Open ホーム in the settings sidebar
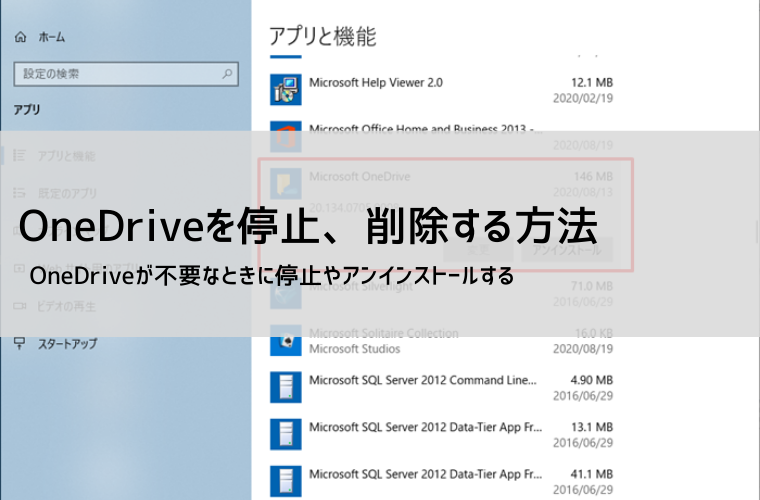The width and height of the screenshot is (760, 500). point(51,37)
